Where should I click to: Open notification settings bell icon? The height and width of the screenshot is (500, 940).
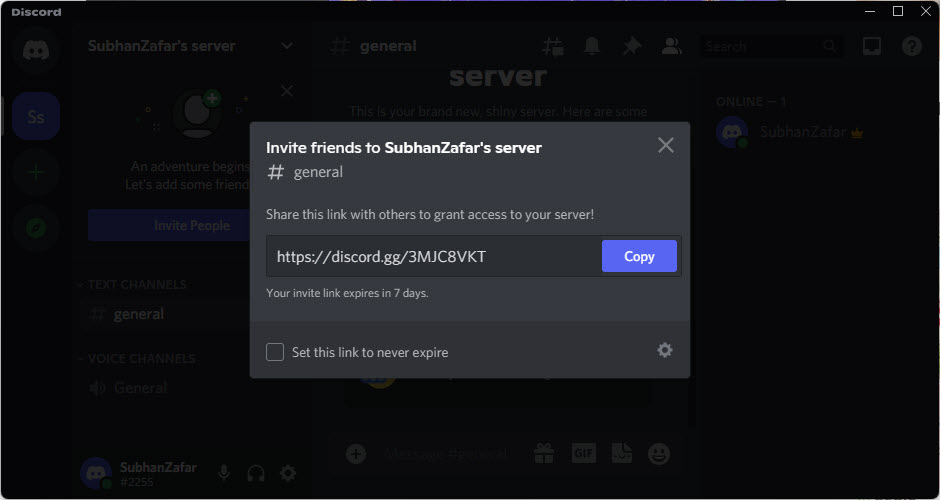click(592, 46)
